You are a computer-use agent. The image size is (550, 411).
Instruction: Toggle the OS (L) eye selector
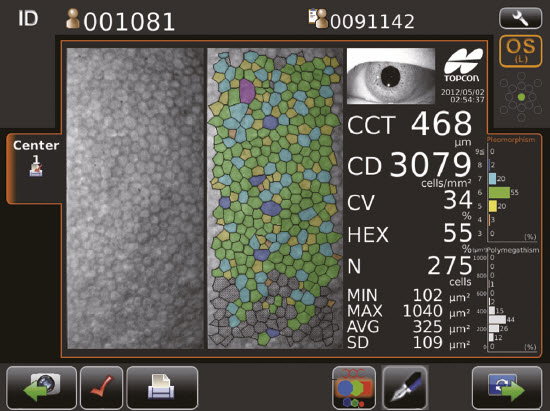pyautogui.click(x=521, y=51)
